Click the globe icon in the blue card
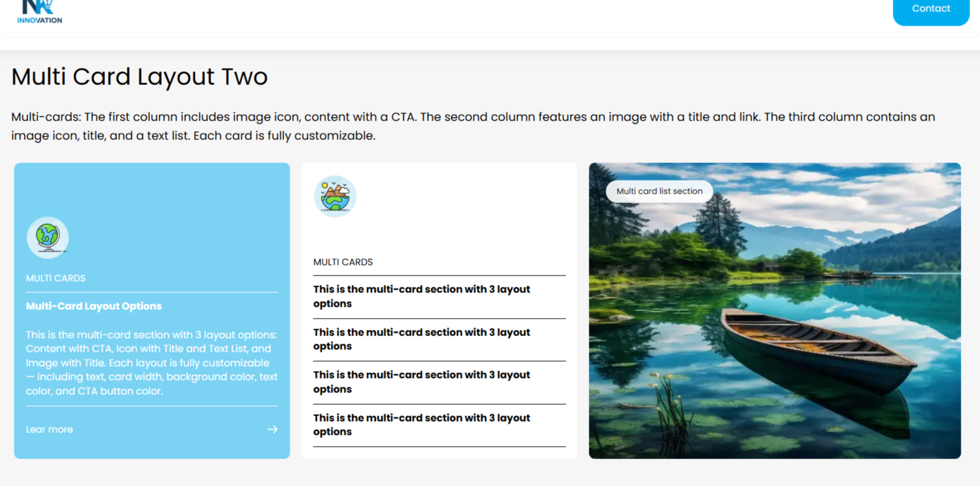The image size is (980, 486). tap(47, 237)
